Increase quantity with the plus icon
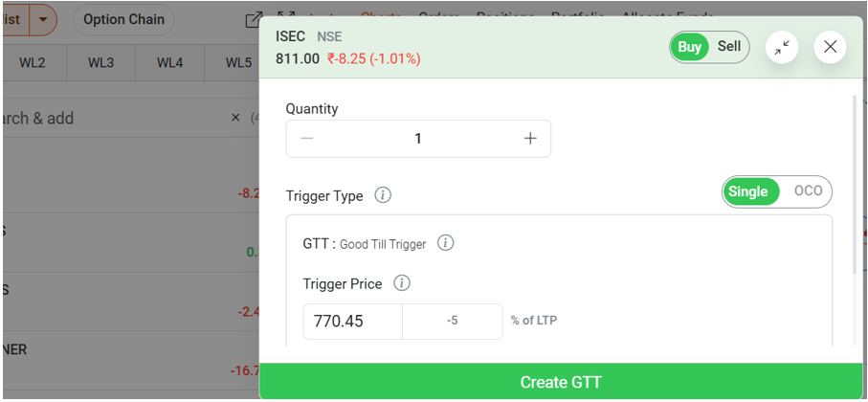Image resolution: width=868 pixels, height=402 pixels. [530, 139]
